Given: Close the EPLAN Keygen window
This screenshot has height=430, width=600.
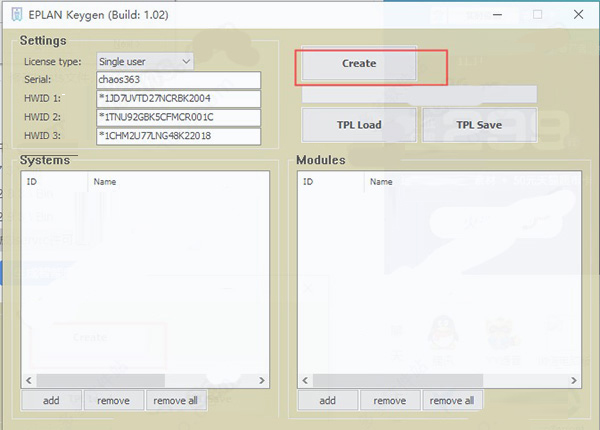Looking at the screenshot, I should (x=579, y=15).
